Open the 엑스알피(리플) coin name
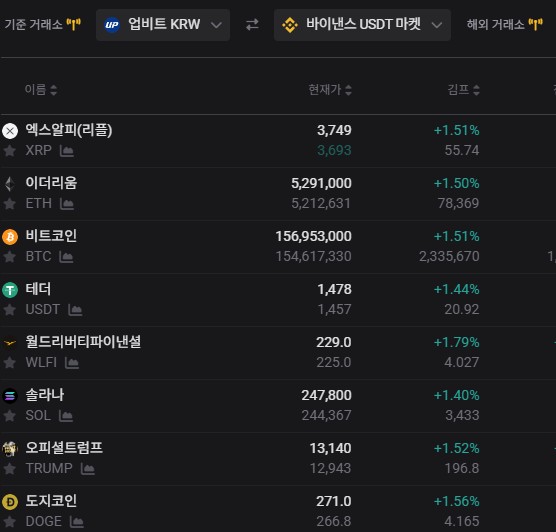The width and height of the screenshot is (556, 532). (x=69, y=130)
